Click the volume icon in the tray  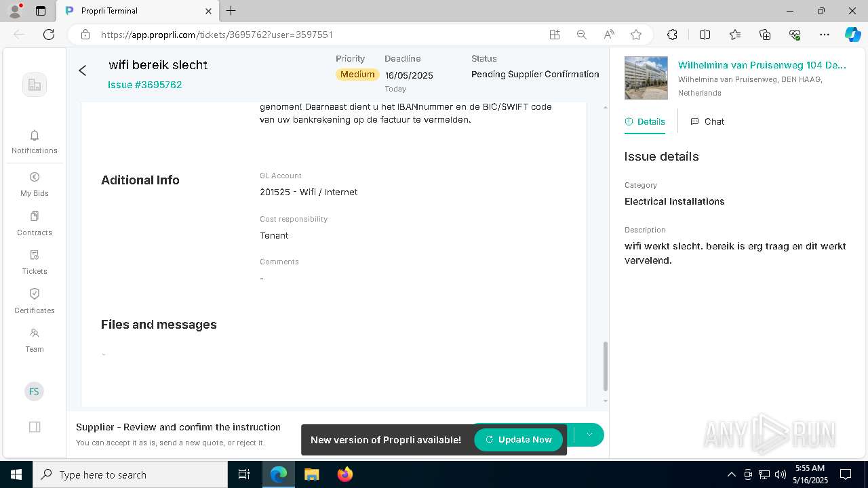(x=780, y=474)
